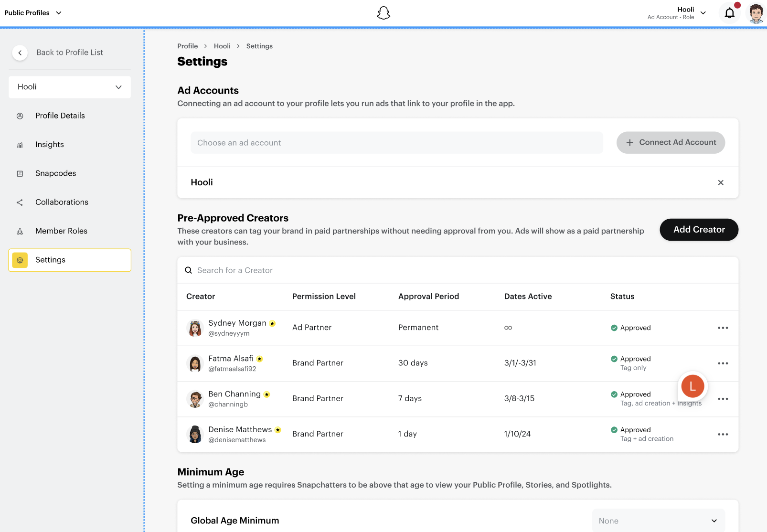Click the Profile breadcrumb link
The height and width of the screenshot is (532, 767).
(x=188, y=46)
